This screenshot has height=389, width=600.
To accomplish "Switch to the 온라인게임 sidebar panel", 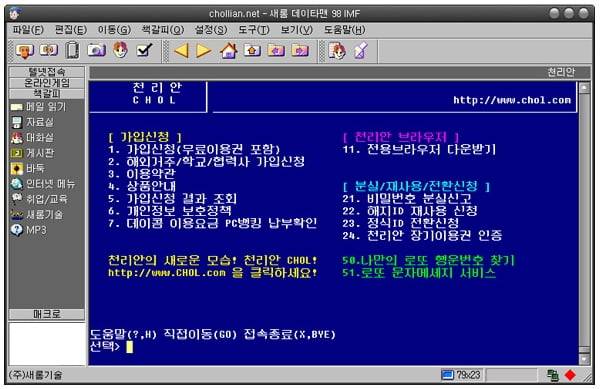I will [x=47, y=83].
